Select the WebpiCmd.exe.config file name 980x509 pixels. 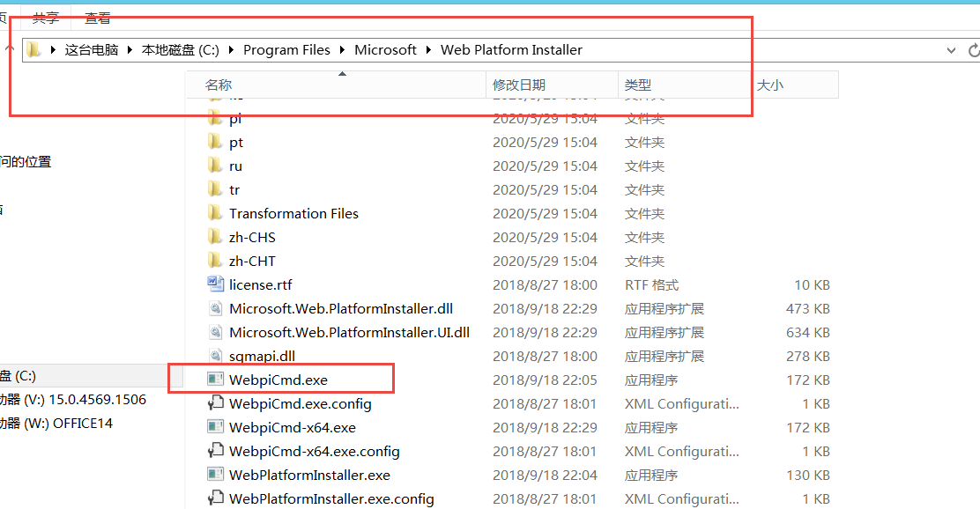[x=300, y=404]
